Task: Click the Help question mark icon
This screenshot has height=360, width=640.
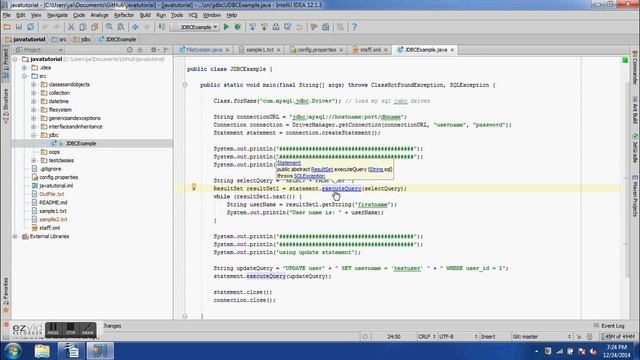Action: [x=354, y=27]
